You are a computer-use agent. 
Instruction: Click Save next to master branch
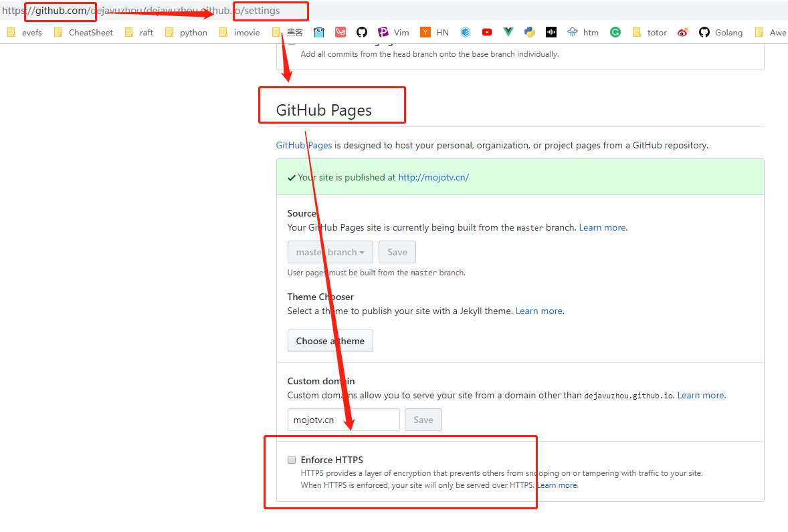point(397,252)
